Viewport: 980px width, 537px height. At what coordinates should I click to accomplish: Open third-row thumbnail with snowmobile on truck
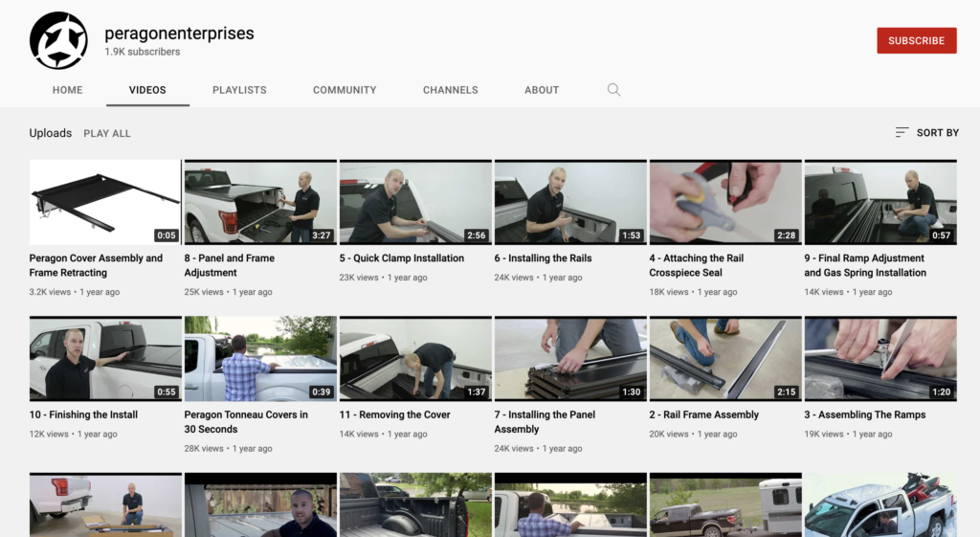880,504
